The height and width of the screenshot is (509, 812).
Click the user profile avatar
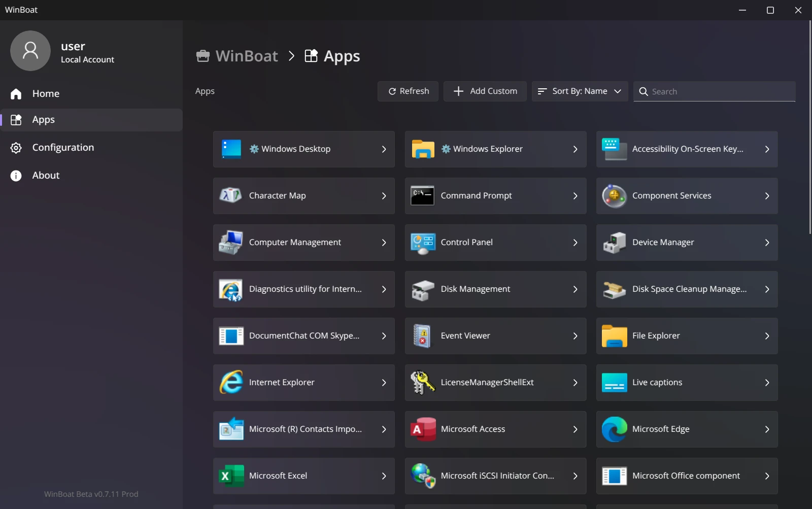[x=30, y=51]
